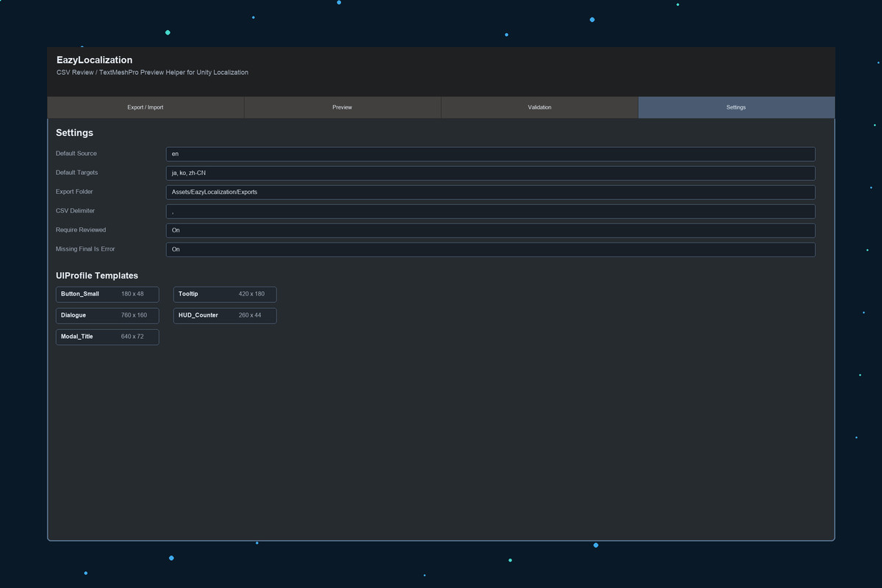Screen dimensions: 882x588
Task: Select the HUD_Counter profile template
Action: (x=225, y=315)
